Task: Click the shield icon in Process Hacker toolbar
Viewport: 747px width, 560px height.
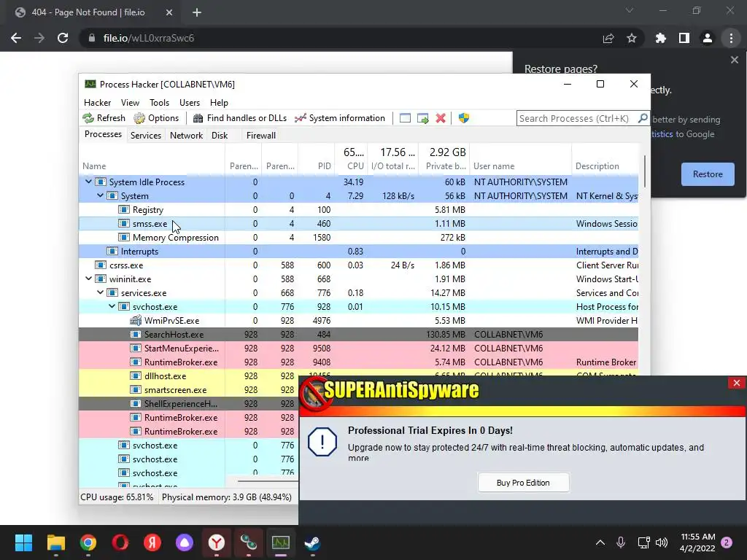Action: pos(463,118)
